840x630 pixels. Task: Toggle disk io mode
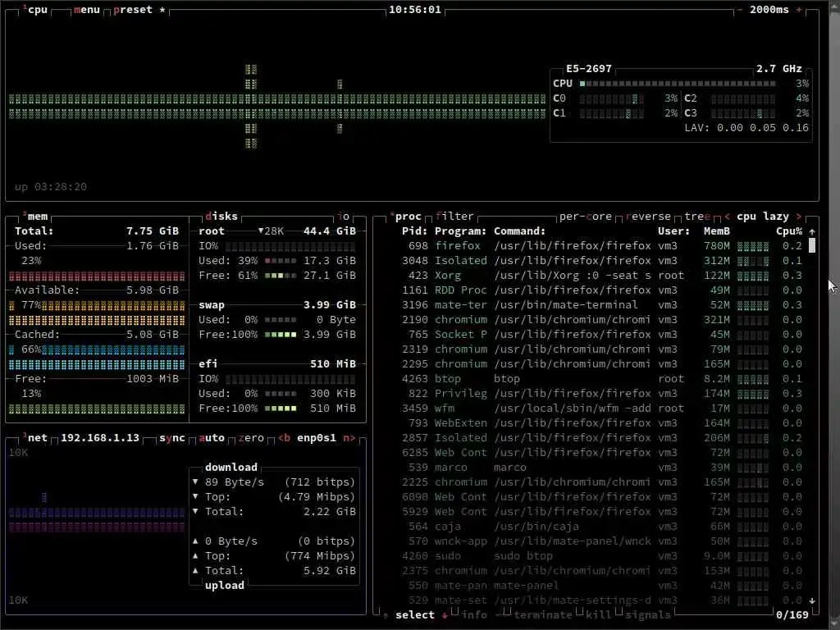coord(344,217)
